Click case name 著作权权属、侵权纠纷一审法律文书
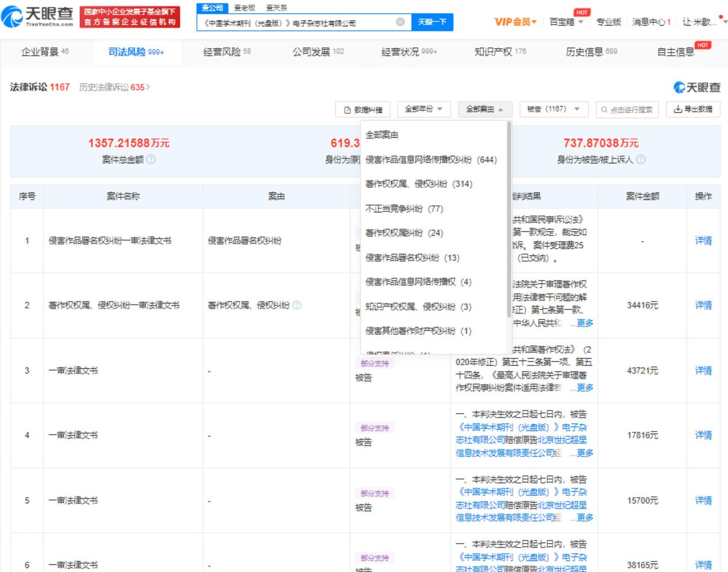This screenshot has width=728, height=572. click(114, 305)
